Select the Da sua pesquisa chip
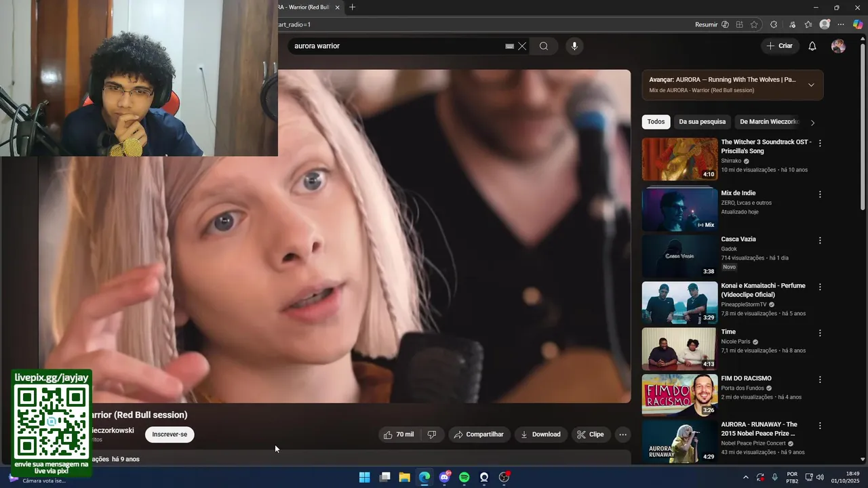Viewport: 868px width, 488px height. pos(702,122)
